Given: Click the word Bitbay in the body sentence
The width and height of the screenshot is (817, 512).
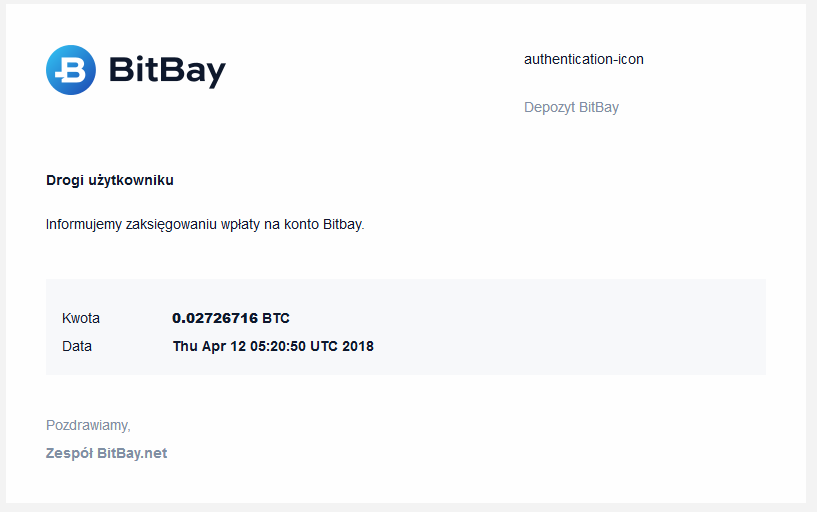Looking at the screenshot, I should click(x=343, y=224).
